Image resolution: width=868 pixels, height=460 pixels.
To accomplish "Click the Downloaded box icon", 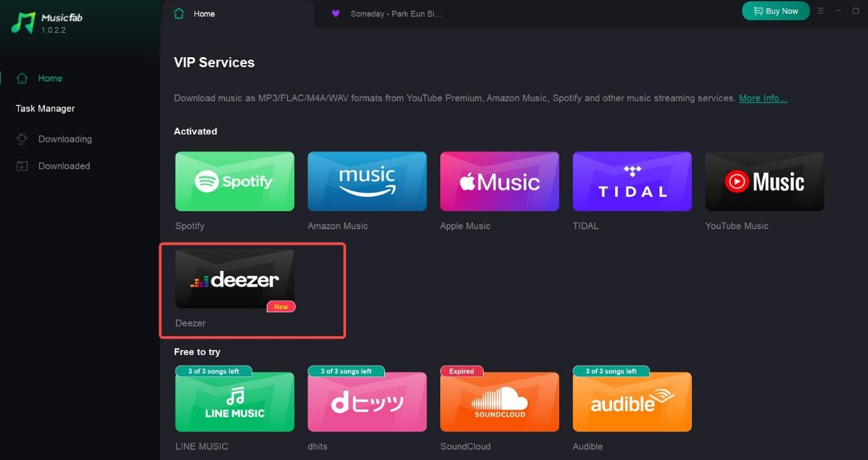I will [x=22, y=166].
